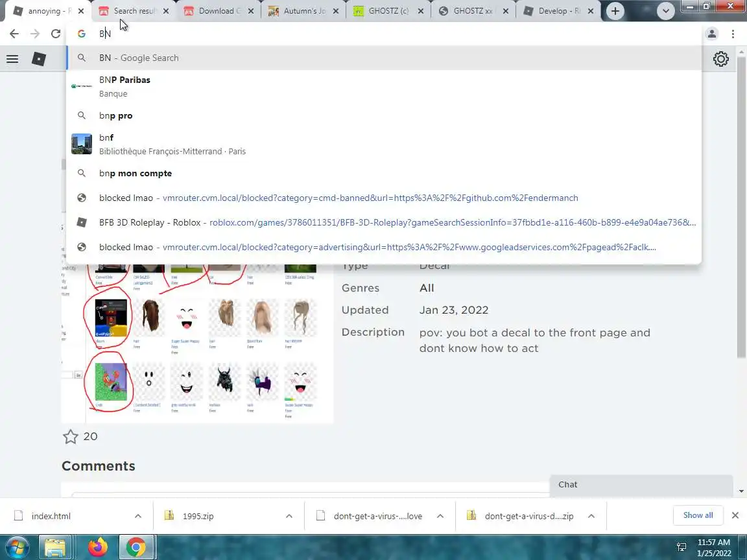The width and height of the screenshot is (747, 560).
Task: Show all downloads
Action: point(698,515)
